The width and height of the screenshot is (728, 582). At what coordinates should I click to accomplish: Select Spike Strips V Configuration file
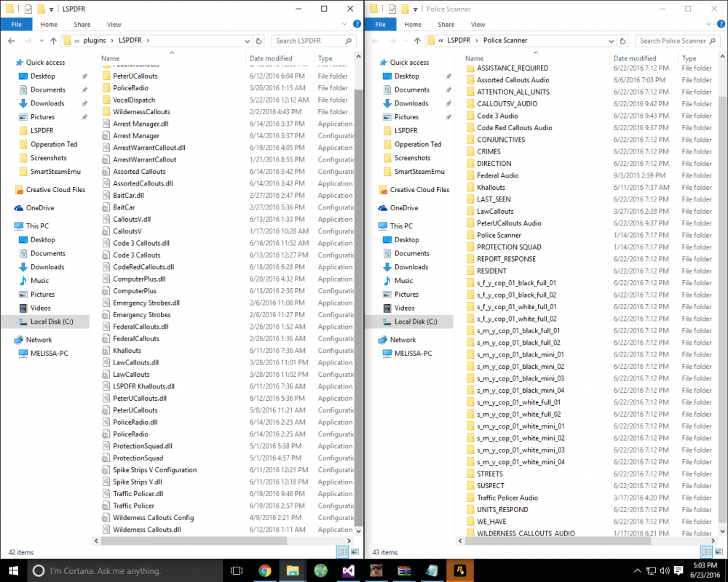click(x=154, y=470)
